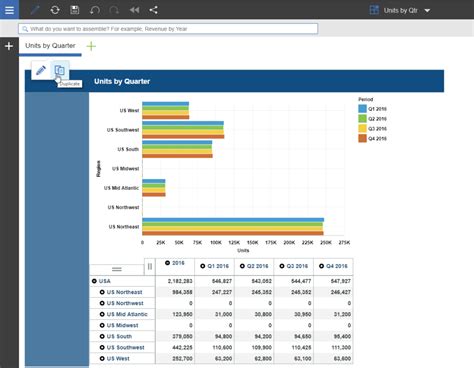Open the hamburger main menu
The height and width of the screenshot is (368, 474).
(x=9, y=10)
